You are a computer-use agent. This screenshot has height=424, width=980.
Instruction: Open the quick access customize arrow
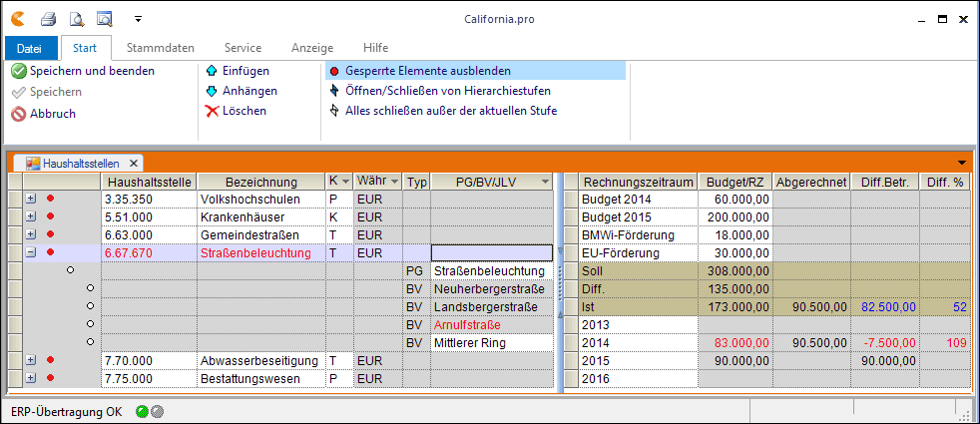(x=139, y=19)
